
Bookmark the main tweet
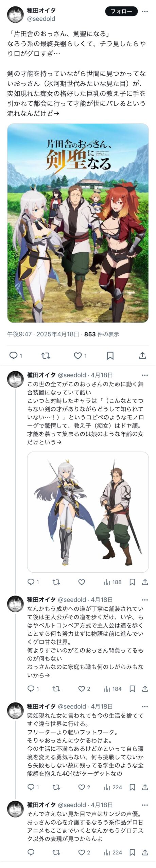click(110, 355)
